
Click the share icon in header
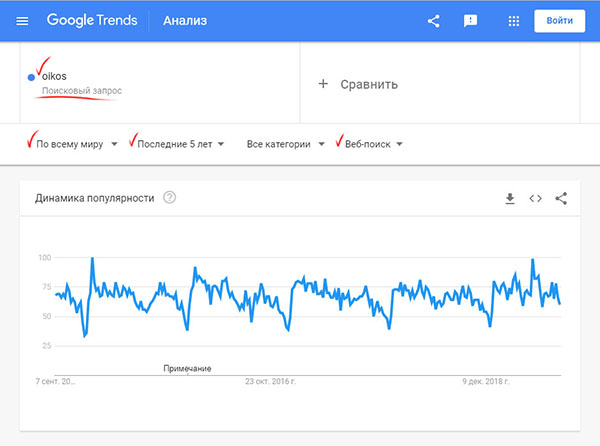(433, 21)
